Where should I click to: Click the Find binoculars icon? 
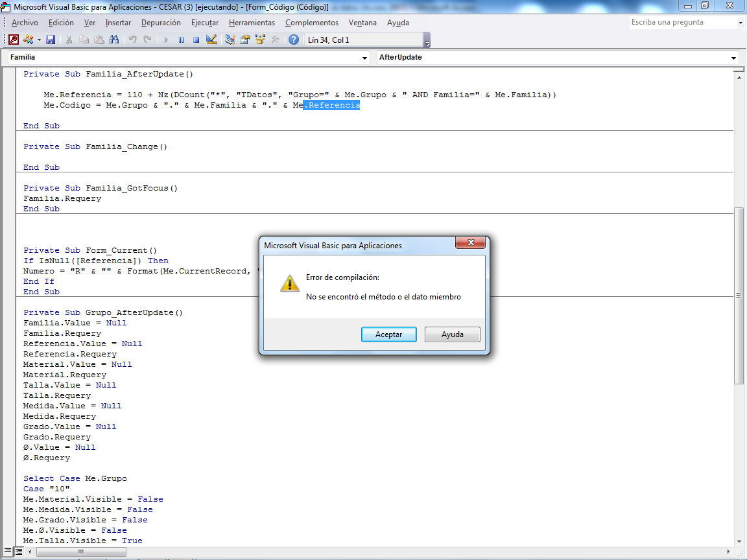[x=114, y=40]
